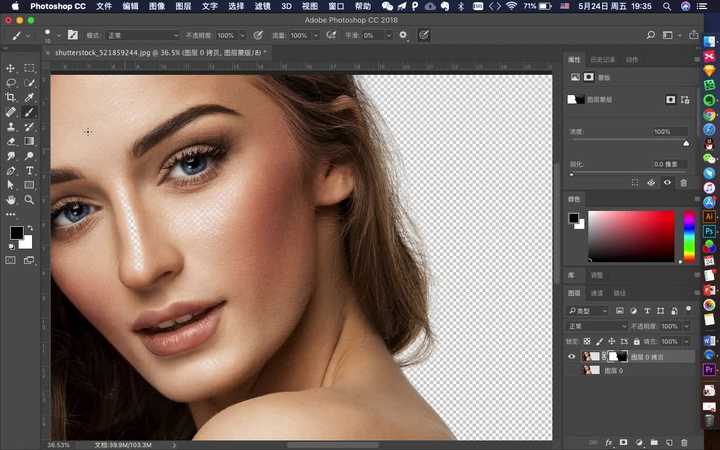Select the Rectangle shape tool
This screenshot has height=450, width=720.
29,185
